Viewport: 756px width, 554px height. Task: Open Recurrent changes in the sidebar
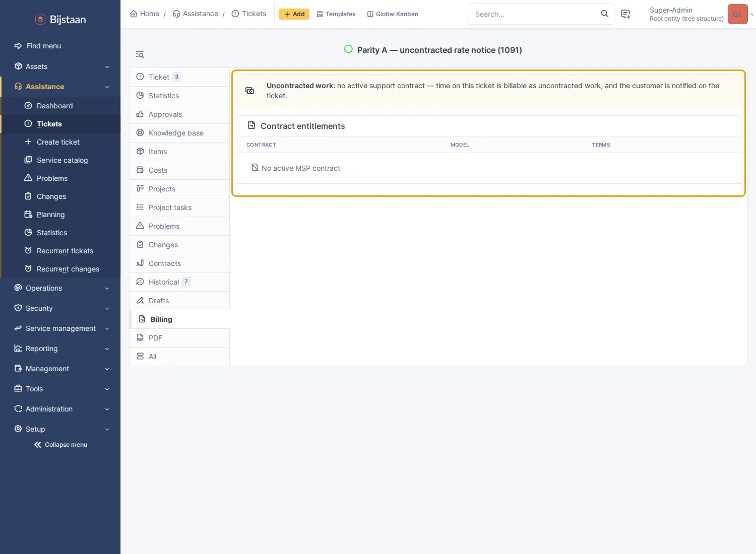coord(61,269)
